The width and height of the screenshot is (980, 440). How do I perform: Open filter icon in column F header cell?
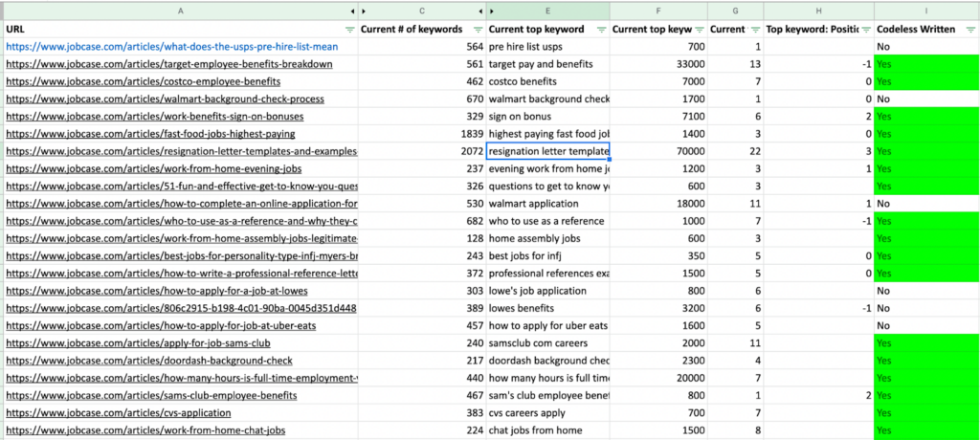(x=700, y=30)
